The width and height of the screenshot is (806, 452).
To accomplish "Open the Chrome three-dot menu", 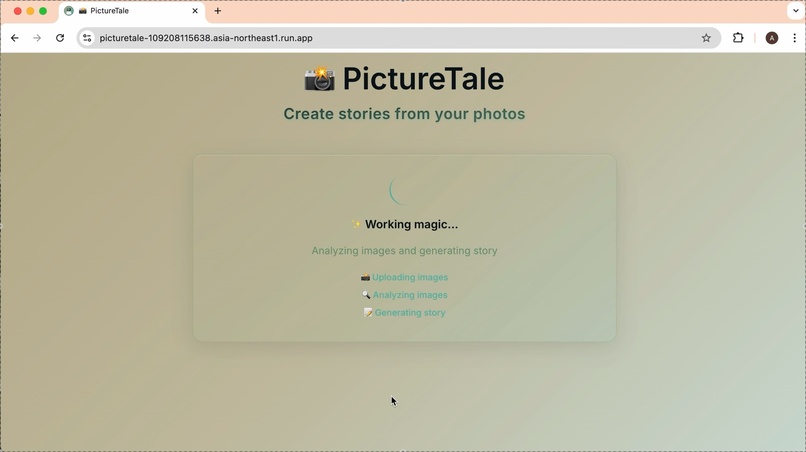I will [795, 38].
